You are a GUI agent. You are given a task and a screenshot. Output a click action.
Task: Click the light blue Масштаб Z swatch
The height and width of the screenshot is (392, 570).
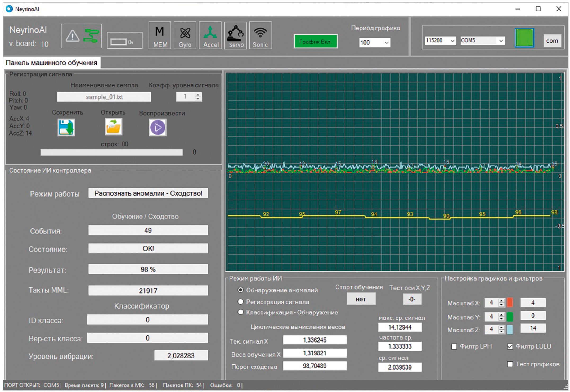(x=509, y=330)
